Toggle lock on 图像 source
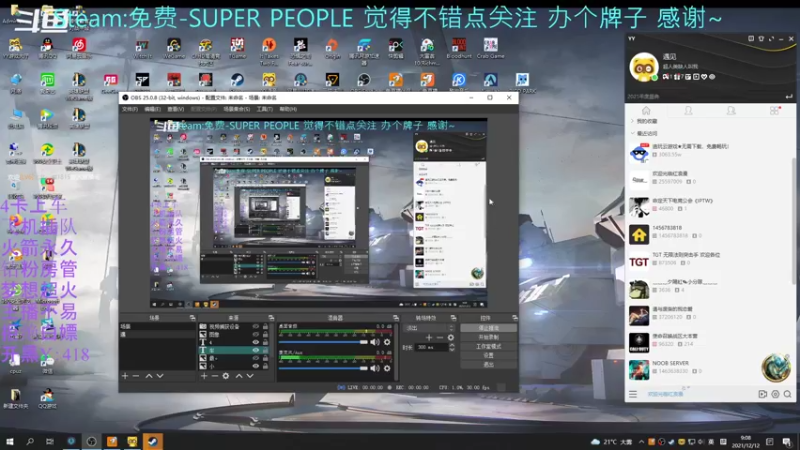 (x=265, y=335)
